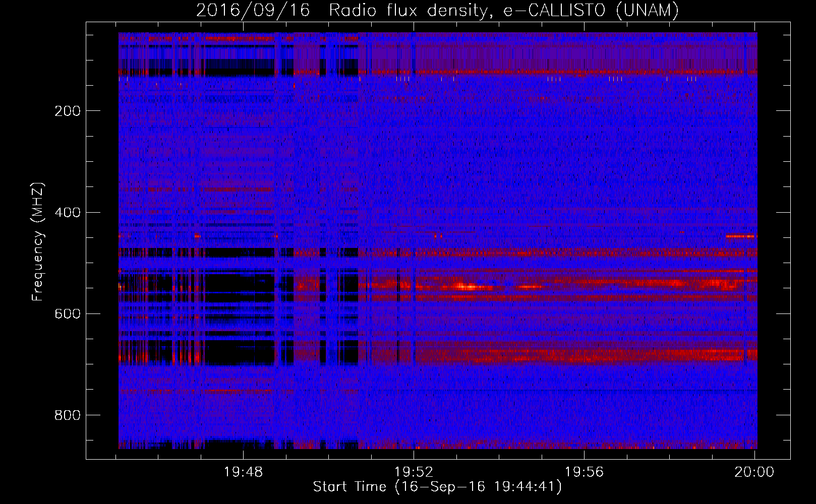The height and width of the screenshot is (504, 816).
Task: Click the '800' frequency tick label
Action: (68, 415)
